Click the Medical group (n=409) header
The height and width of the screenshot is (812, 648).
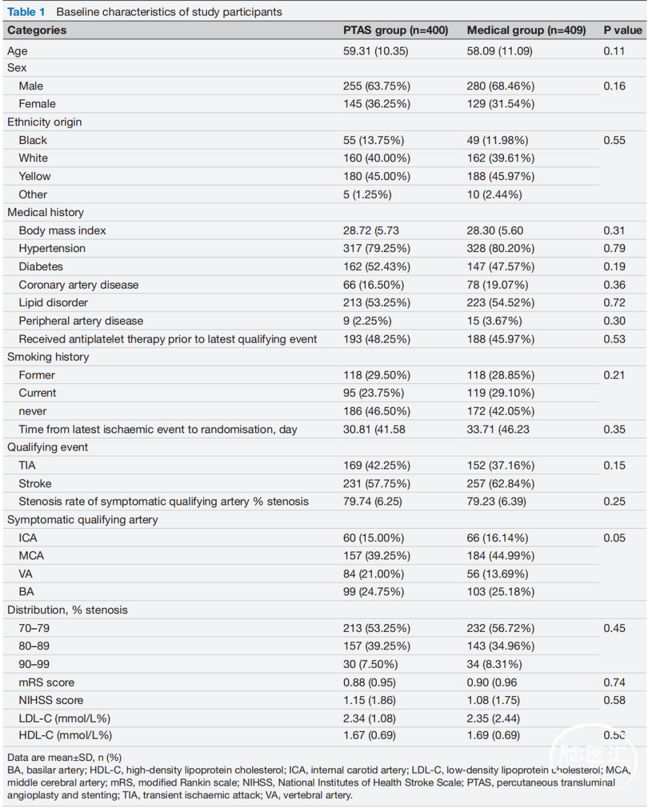click(x=526, y=30)
